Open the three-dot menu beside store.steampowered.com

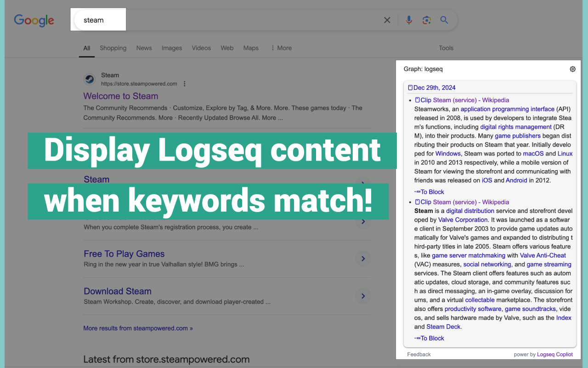click(184, 83)
